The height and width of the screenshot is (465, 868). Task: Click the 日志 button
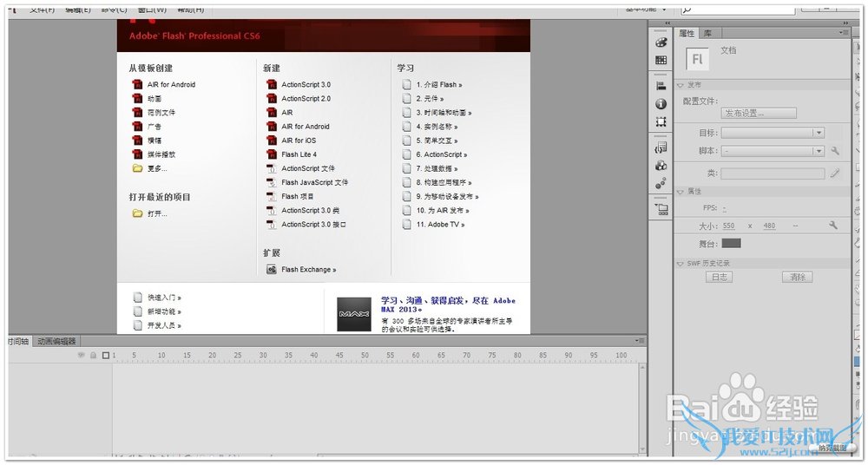click(719, 278)
